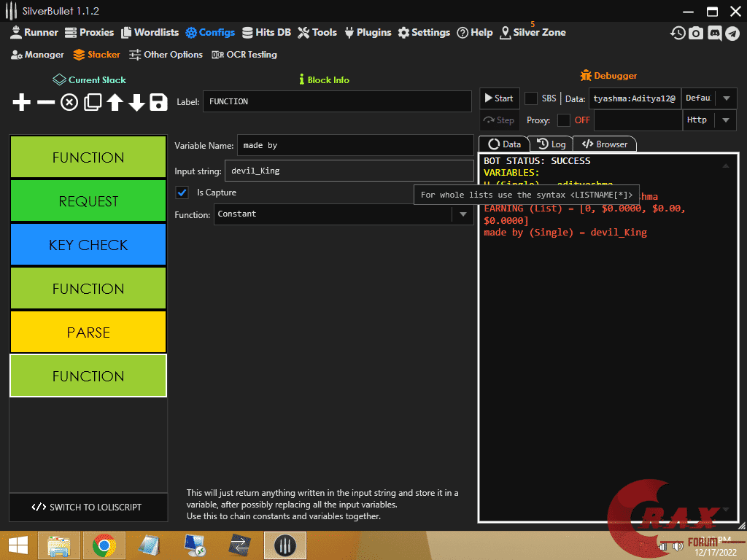Move selected block down with arrow icon
This screenshot has height=560, width=747.
point(136,103)
